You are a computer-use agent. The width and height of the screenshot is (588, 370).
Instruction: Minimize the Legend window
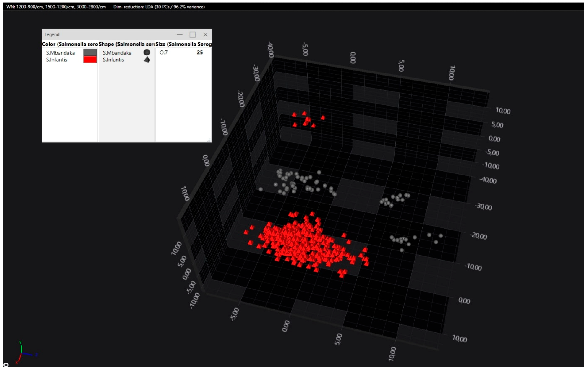click(x=180, y=35)
